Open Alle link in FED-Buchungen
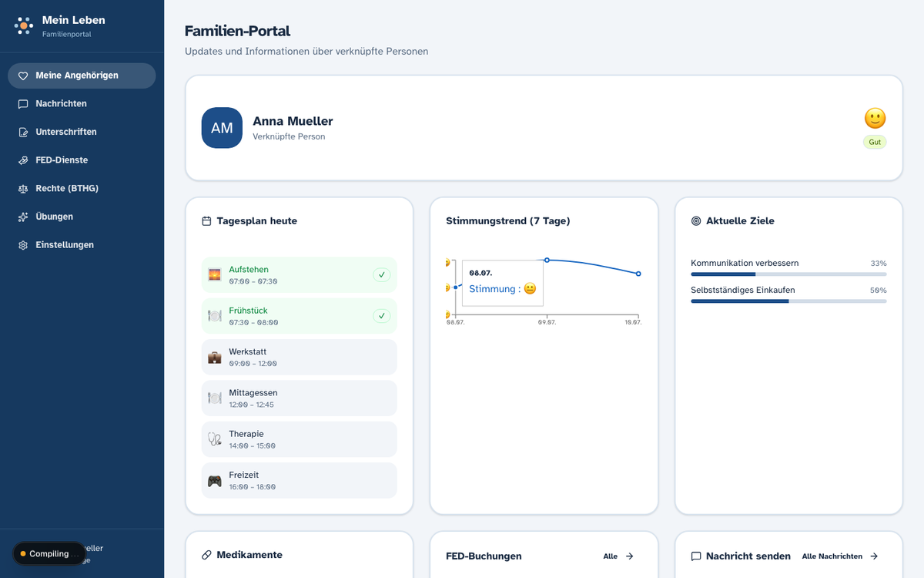 pyautogui.click(x=618, y=556)
